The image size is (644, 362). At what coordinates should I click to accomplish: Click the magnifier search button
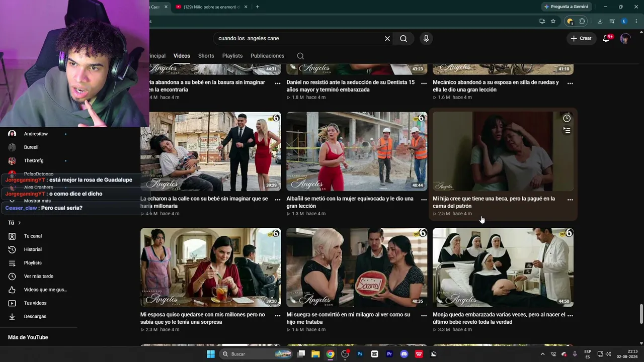coord(404,39)
